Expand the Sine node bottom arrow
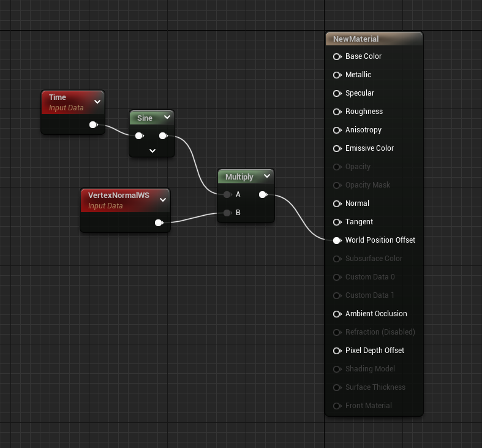This screenshot has height=448, width=482. [x=153, y=150]
